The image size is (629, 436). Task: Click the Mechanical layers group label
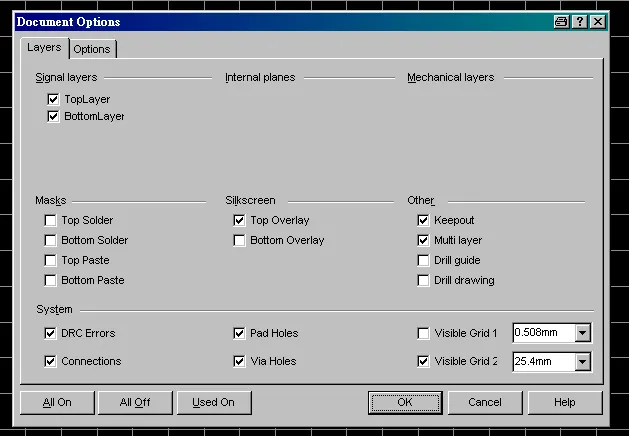(x=450, y=77)
